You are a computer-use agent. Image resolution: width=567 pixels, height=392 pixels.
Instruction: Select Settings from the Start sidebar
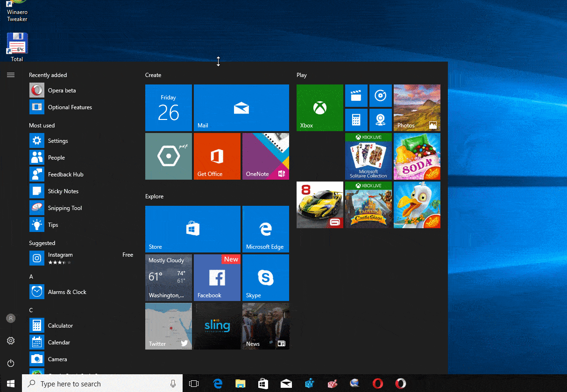click(11, 341)
